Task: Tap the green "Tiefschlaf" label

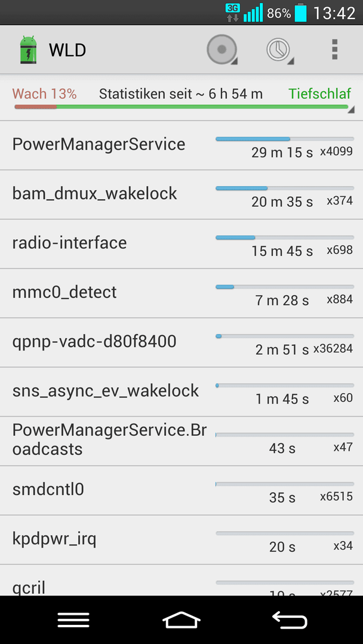Action: [320, 94]
